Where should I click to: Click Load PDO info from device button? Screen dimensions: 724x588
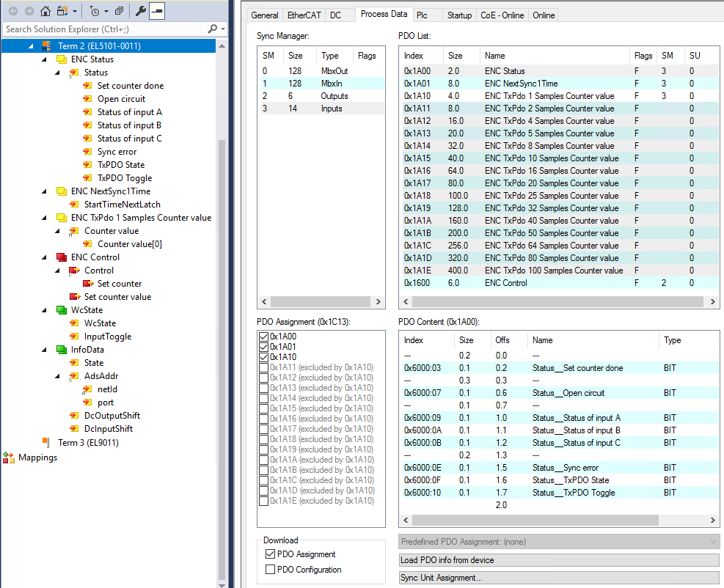(559, 560)
